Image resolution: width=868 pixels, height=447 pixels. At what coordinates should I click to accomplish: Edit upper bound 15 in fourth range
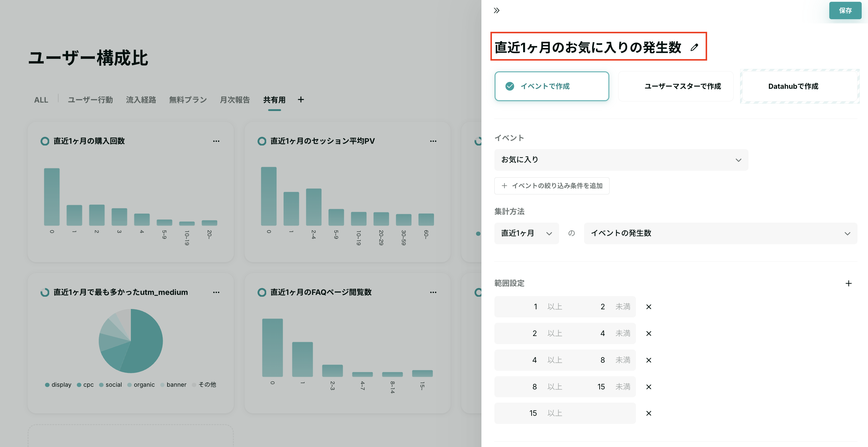601,387
